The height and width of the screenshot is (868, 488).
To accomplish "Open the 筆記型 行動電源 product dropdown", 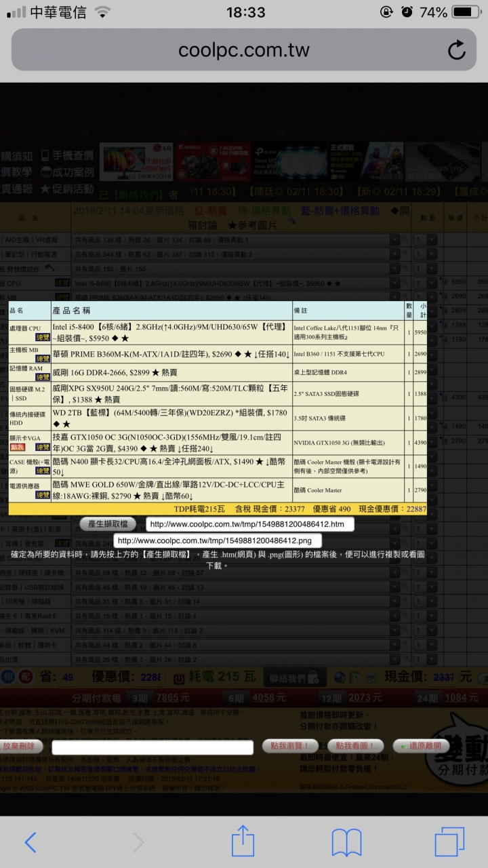I will tap(236, 254).
